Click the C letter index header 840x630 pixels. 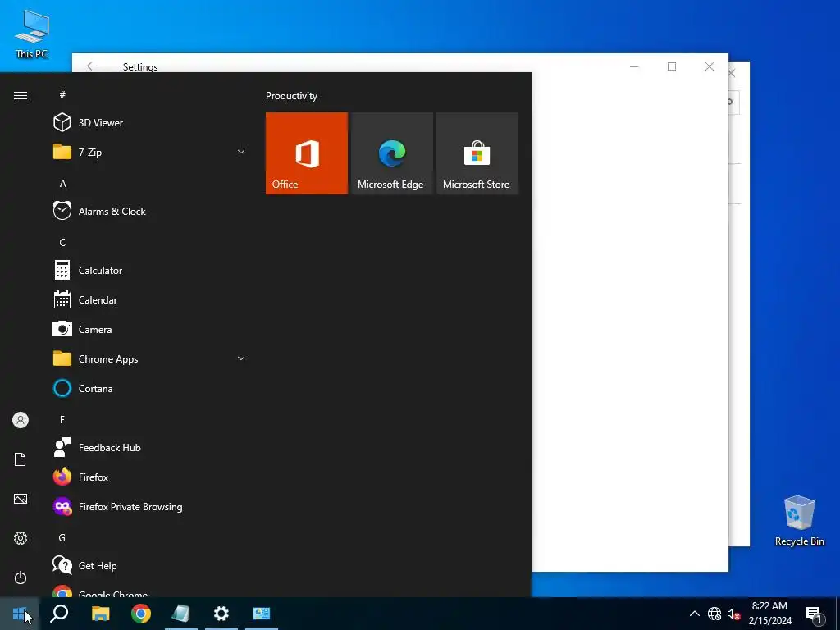(x=62, y=243)
